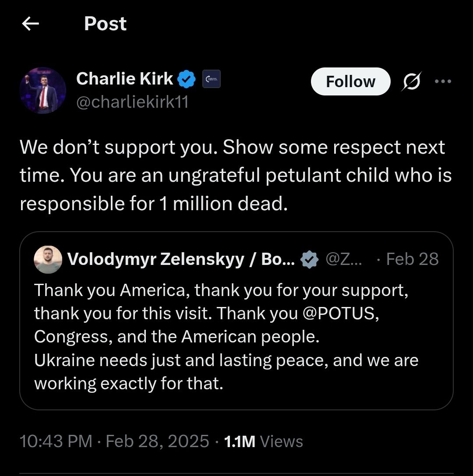
Task: Tap the Grok slashed-circle icon
Action: click(411, 81)
